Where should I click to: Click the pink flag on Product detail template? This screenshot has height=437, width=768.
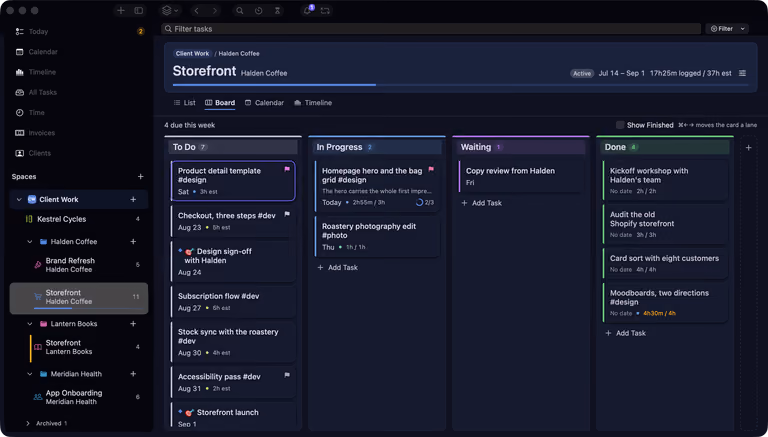pyautogui.click(x=287, y=169)
